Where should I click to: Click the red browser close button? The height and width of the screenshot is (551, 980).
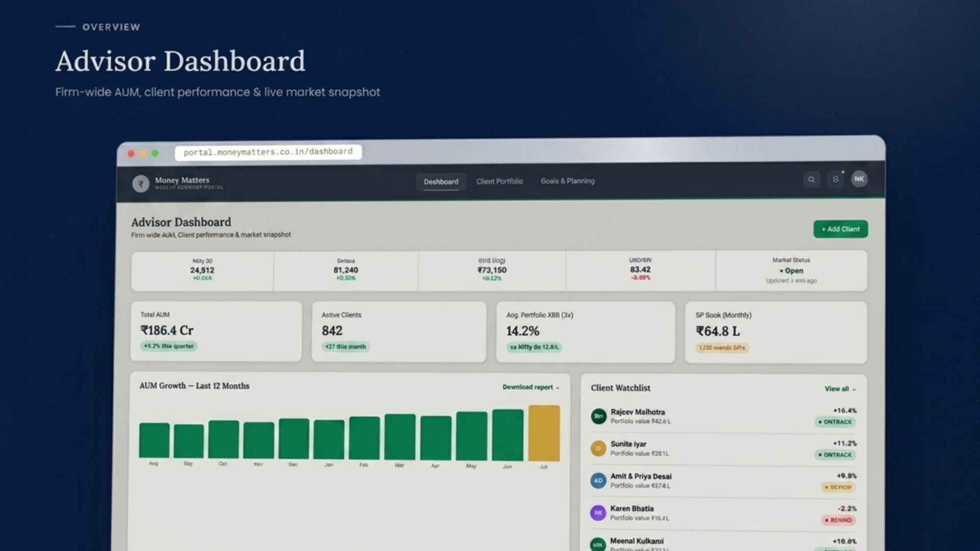(x=131, y=154)
